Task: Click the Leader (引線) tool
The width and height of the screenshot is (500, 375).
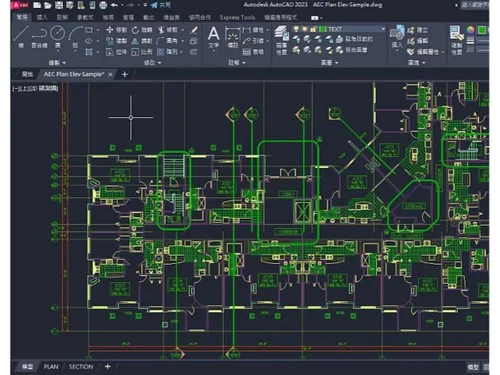Action: (253, 41)
